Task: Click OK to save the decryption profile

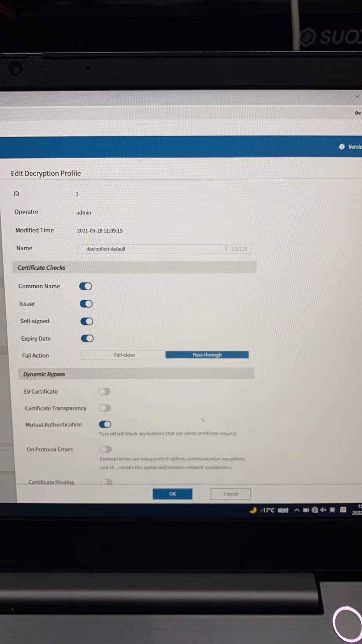Action: (x=172, y=494)
